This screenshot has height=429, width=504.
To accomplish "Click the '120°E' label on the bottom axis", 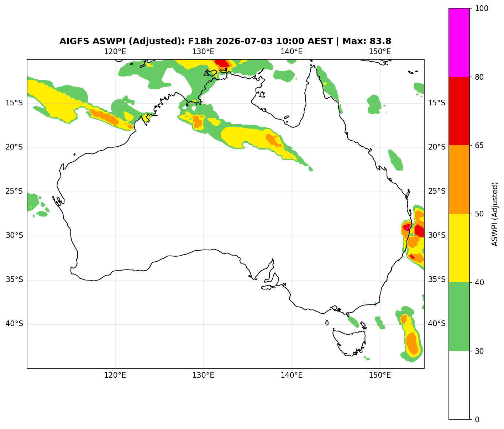I will (115, 375).
